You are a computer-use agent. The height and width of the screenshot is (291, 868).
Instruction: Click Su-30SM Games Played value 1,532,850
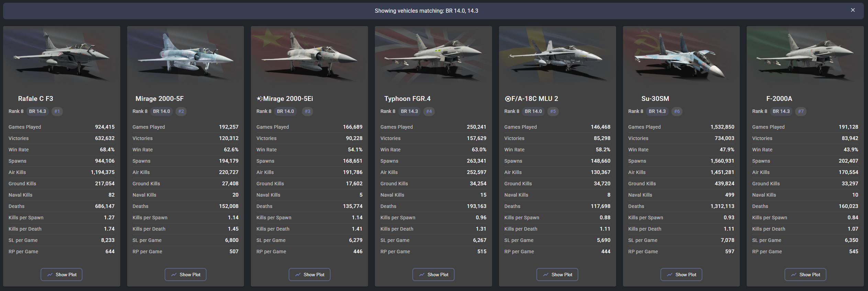722,127
